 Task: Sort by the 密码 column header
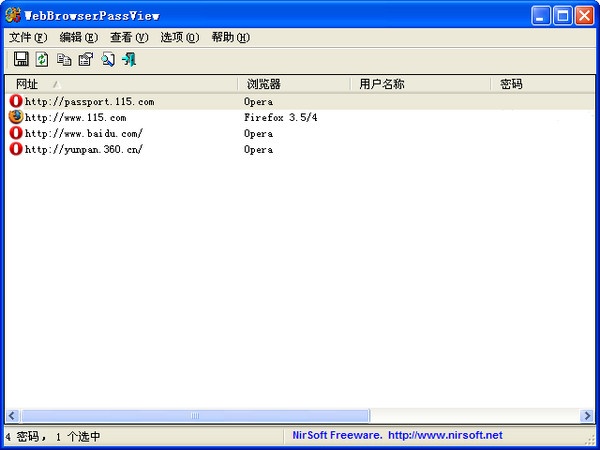point(543,84)
